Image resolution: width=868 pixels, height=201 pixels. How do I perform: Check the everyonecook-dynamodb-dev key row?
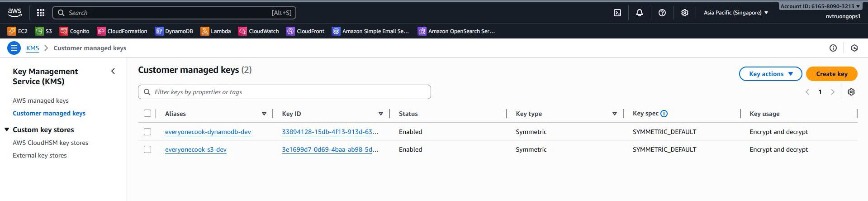[x=147, y=132]
